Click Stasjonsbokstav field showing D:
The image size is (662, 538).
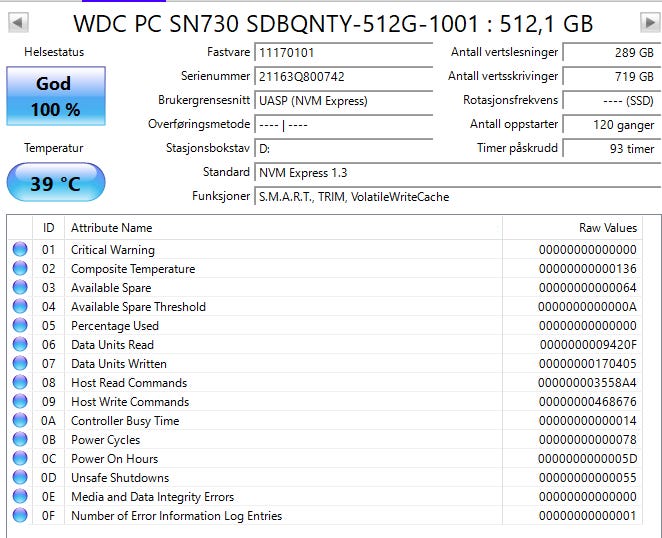pos(344,149)
